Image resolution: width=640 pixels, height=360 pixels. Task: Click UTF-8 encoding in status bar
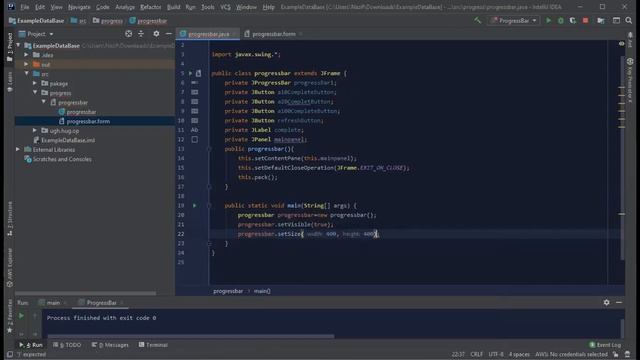tap(496, 354)
